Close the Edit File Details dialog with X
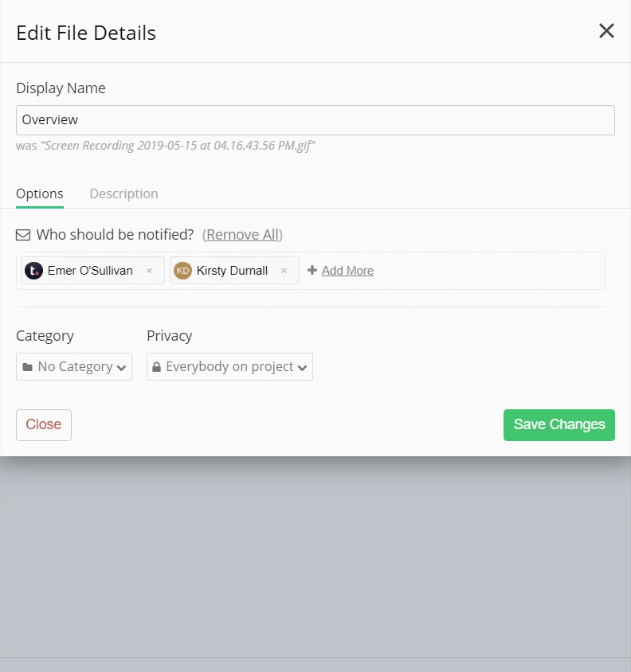The width and height of the screenshot is (631, 672). (x=606, y=31)
